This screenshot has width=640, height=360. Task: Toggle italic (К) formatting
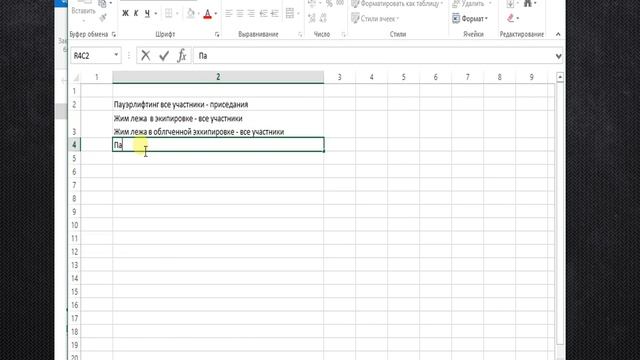[136, 13]
